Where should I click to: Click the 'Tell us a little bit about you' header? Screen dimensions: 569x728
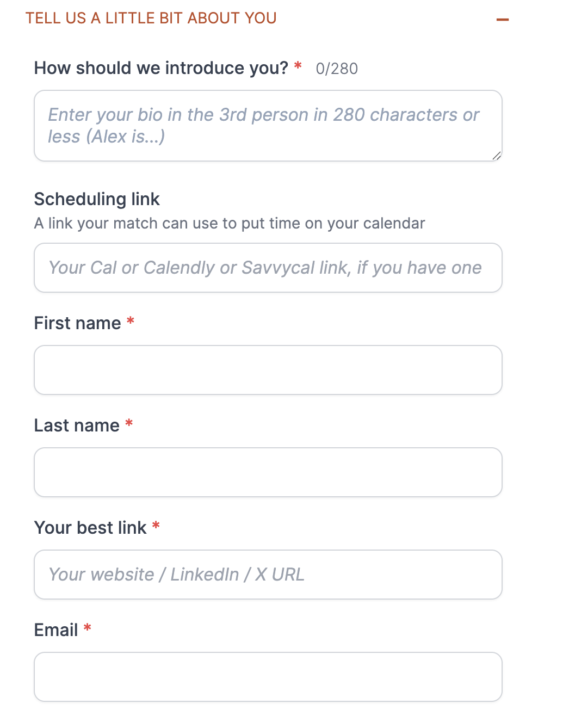click(x=151, y=18)
